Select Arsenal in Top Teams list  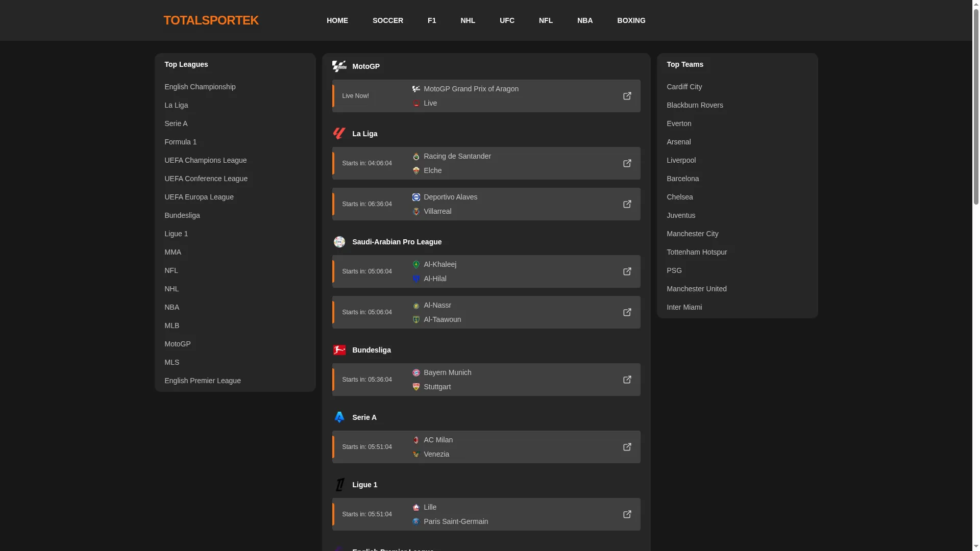[x=679, y=142]
